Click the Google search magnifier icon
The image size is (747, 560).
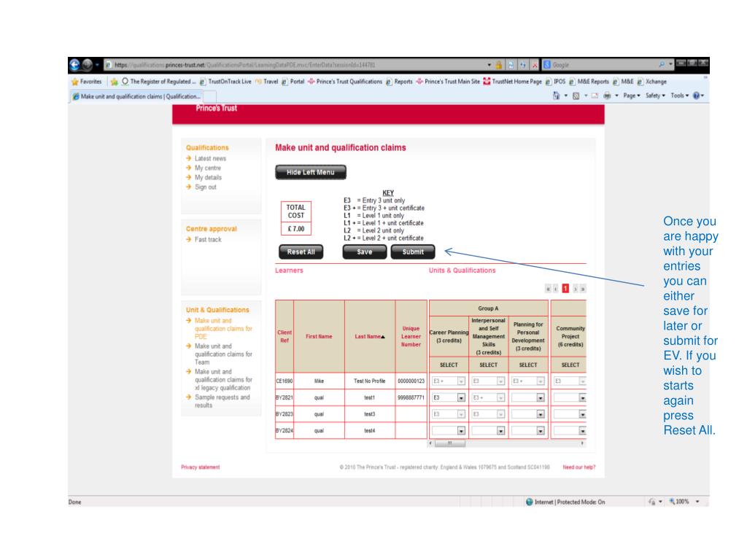(662, 64)
